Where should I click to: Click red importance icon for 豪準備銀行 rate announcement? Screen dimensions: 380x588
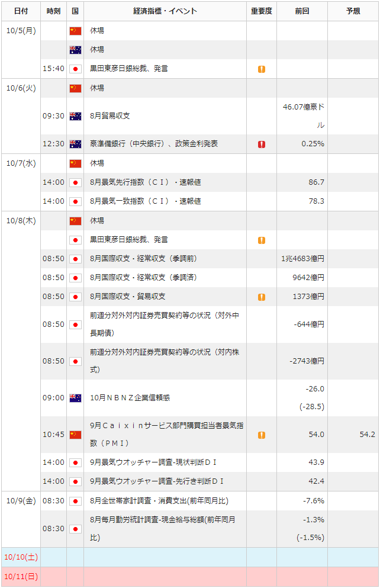click(262, 144)
